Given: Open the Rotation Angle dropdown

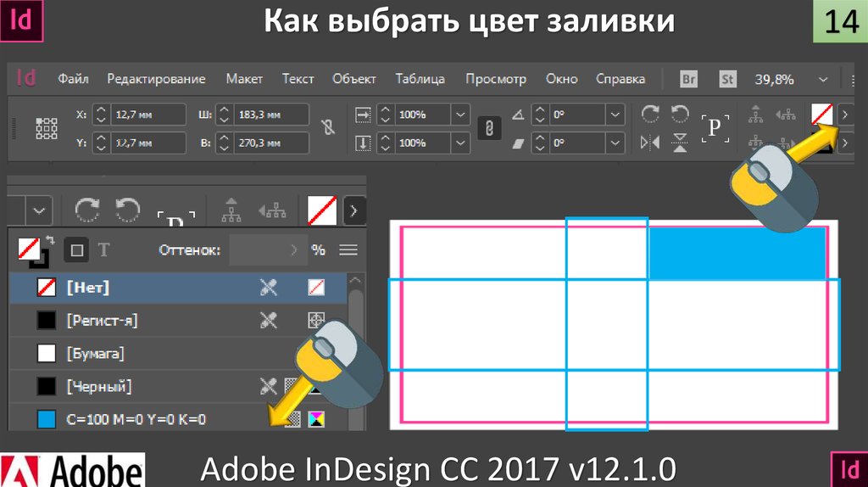Looking at the screenshot, I should tap(615, 115).
